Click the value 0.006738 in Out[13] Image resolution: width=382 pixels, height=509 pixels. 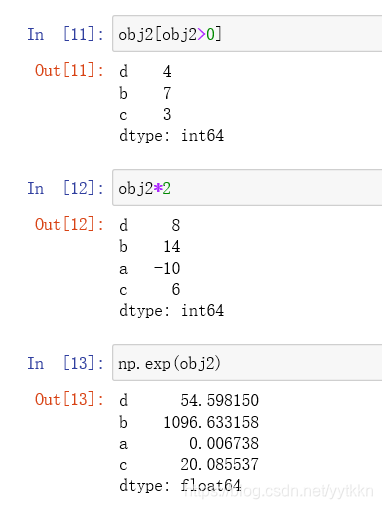(x=224, y=444)
